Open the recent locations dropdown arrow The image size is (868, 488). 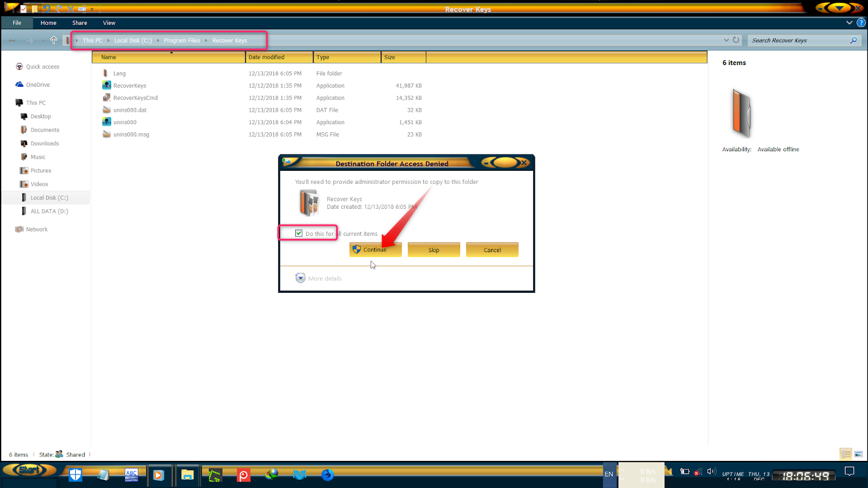pyautogui.click(x=42, y=41)
